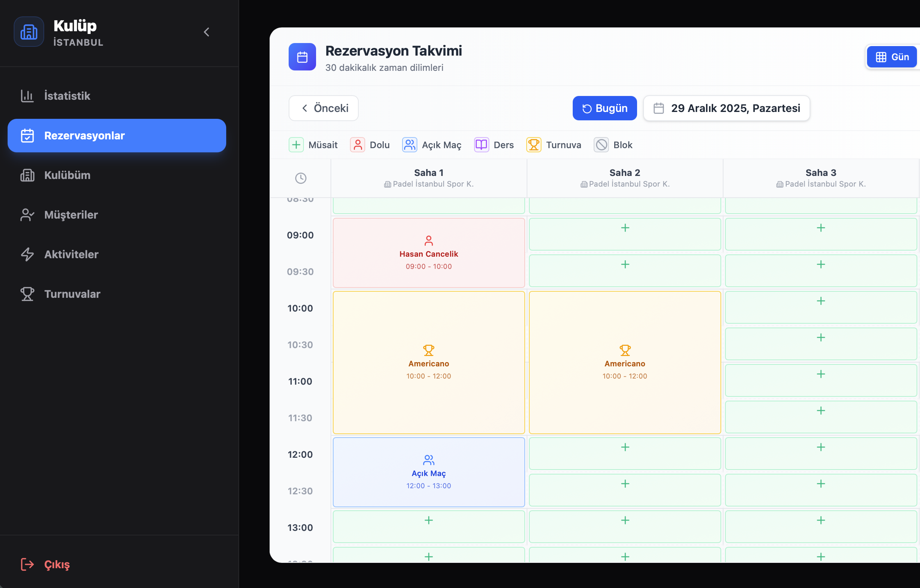The image size is (920, 588).
Task: Open the İstatistik section
Action: click(67, 96)
